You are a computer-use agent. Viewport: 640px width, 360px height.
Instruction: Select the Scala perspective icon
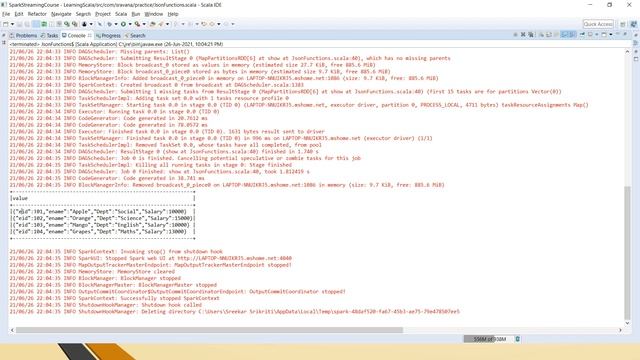pos(633,24)
